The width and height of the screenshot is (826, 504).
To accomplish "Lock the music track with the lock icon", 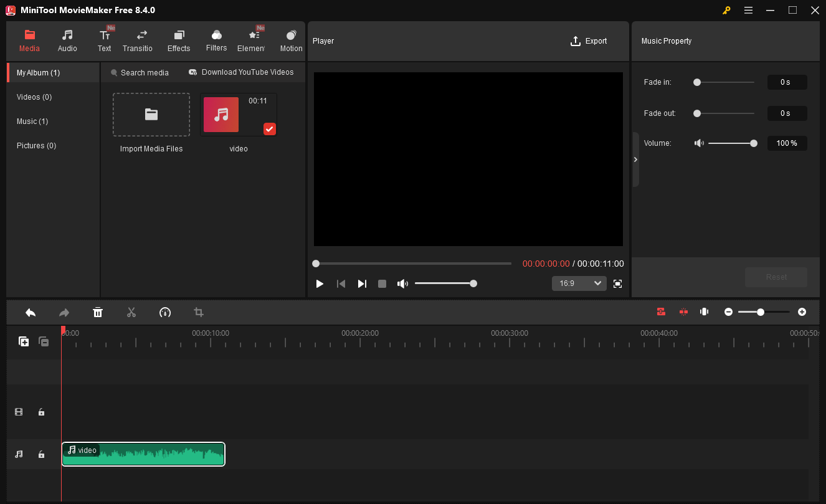I will 41,454.
